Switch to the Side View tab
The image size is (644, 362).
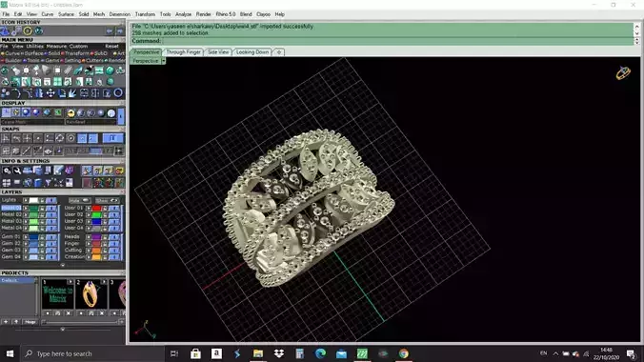click(x=218, y=52)
